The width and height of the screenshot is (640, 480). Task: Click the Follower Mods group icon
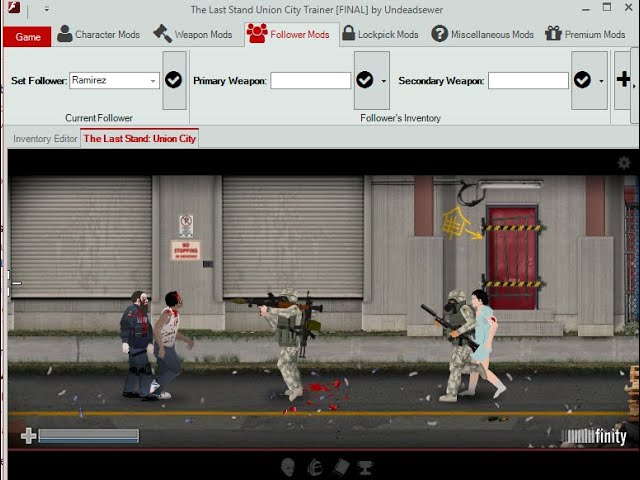(x=257, y=33)
